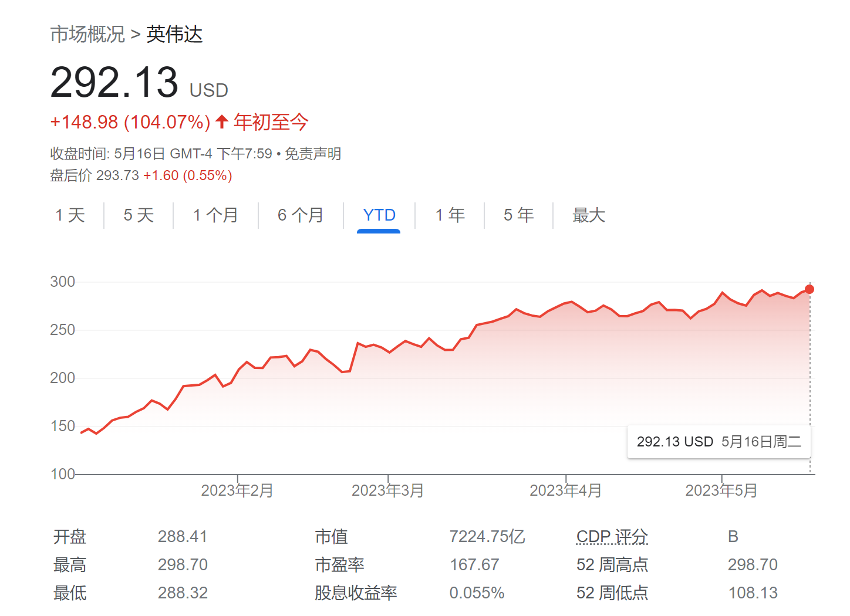Click the 股息收益率 row label
850x616 pixels.
[356, 593]
